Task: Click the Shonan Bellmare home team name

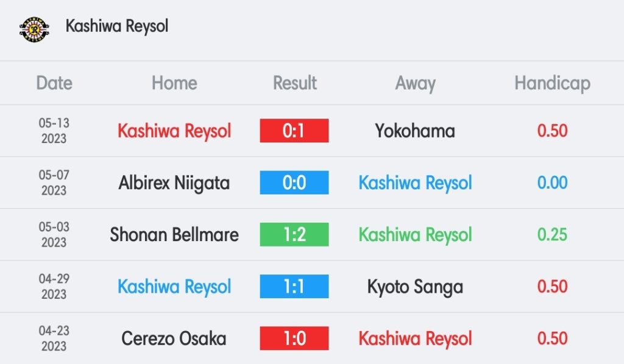Action: (x=174, y=234)
